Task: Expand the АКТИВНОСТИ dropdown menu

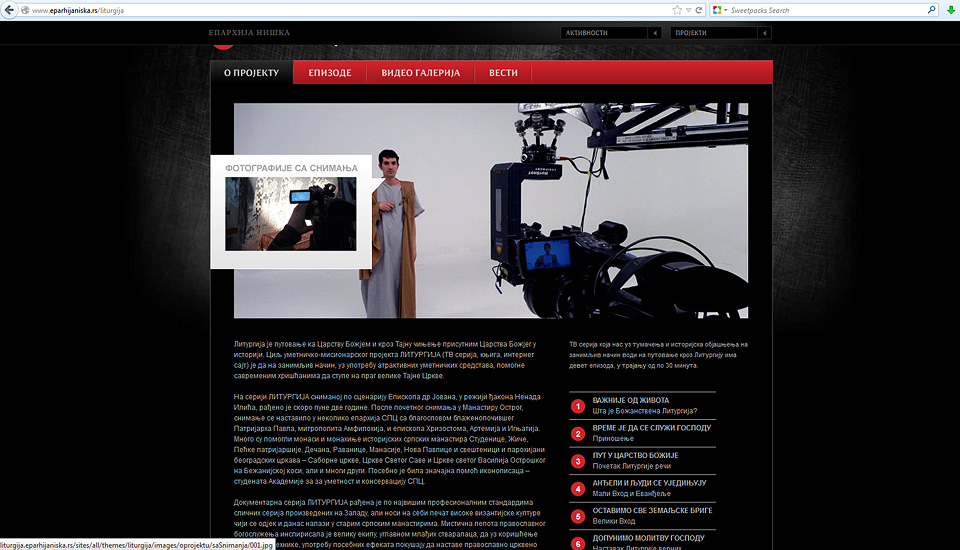Action: tap(654, 33)
